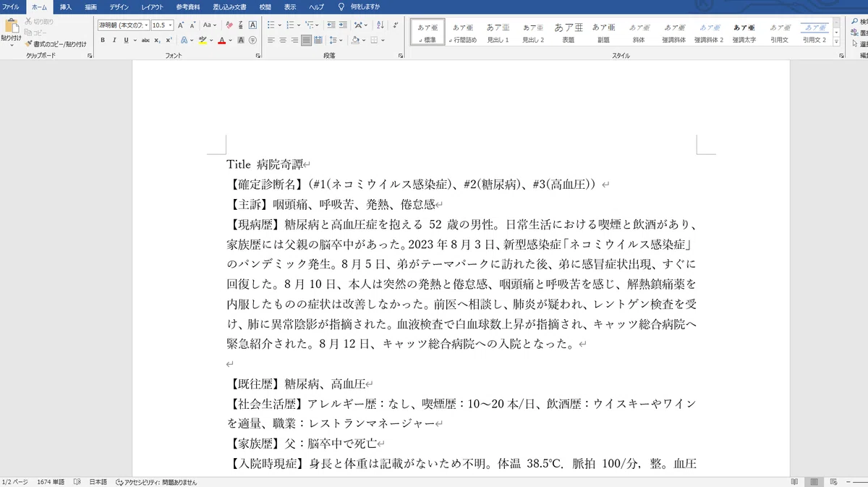Click the increase indent icon
The image size is (868, 487).
pyautogui.click(x=344, y=25)
